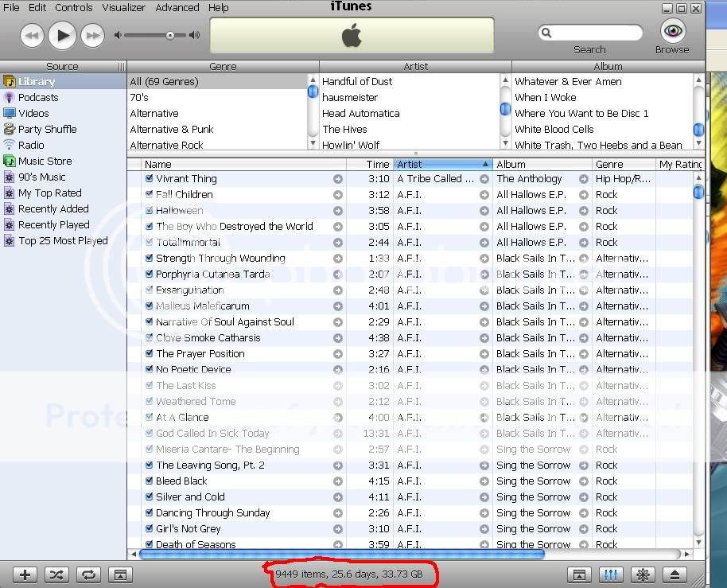The height and width of the screenshot is (588, 727).
Task: Toggle shuffle mode in bottom bar
Action: tap(56, 574)
